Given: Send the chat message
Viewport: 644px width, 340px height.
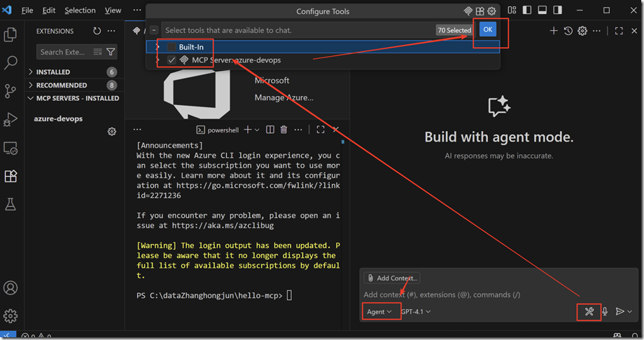Looking at the screenshot, I should click(619, 312).
